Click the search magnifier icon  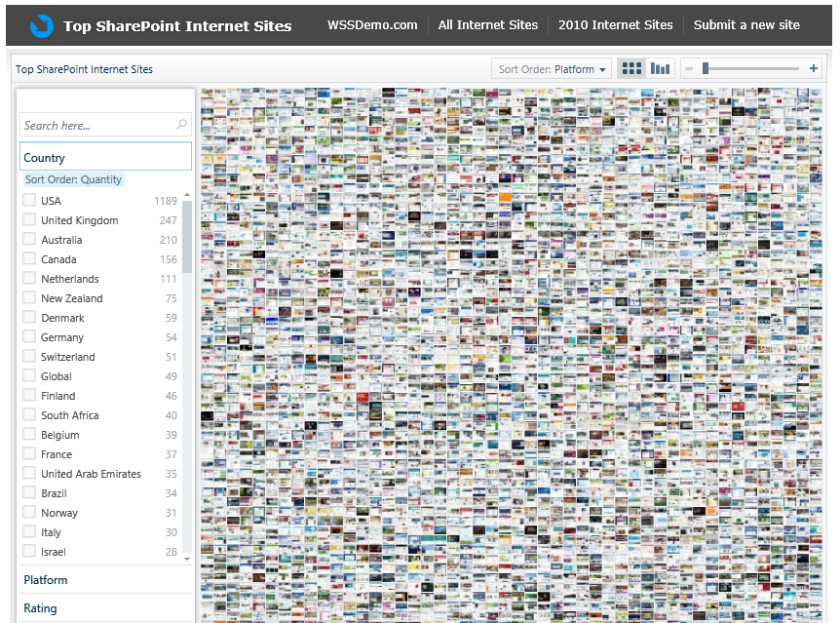[x=181, y=125]
